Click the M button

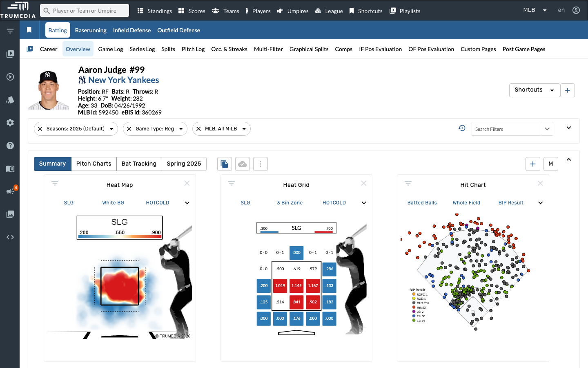coord(551,164)
